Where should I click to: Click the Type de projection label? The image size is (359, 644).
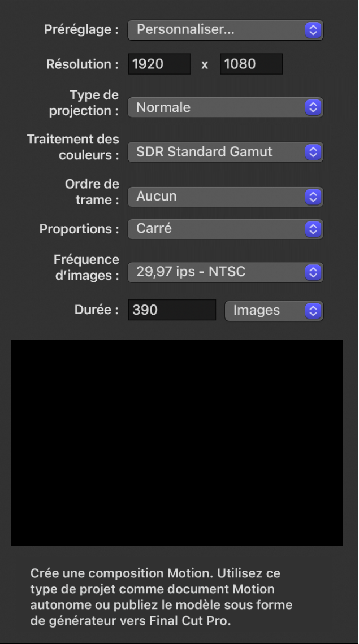(x=84, y=102)
